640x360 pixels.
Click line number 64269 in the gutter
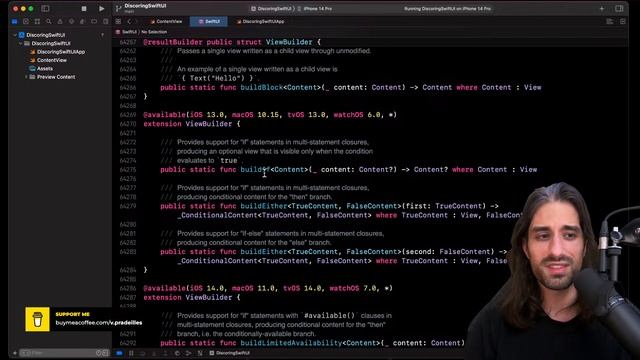pos(128,115)
